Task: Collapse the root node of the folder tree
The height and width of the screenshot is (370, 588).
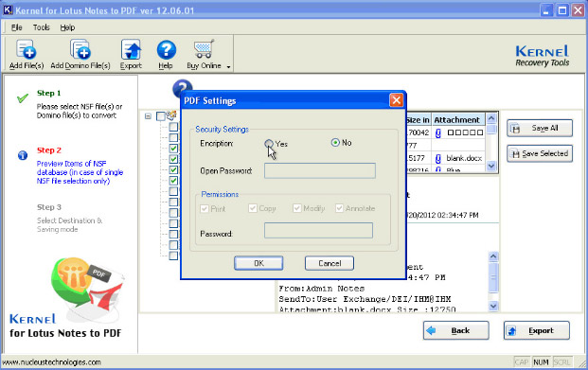Action: coord(148,116)
